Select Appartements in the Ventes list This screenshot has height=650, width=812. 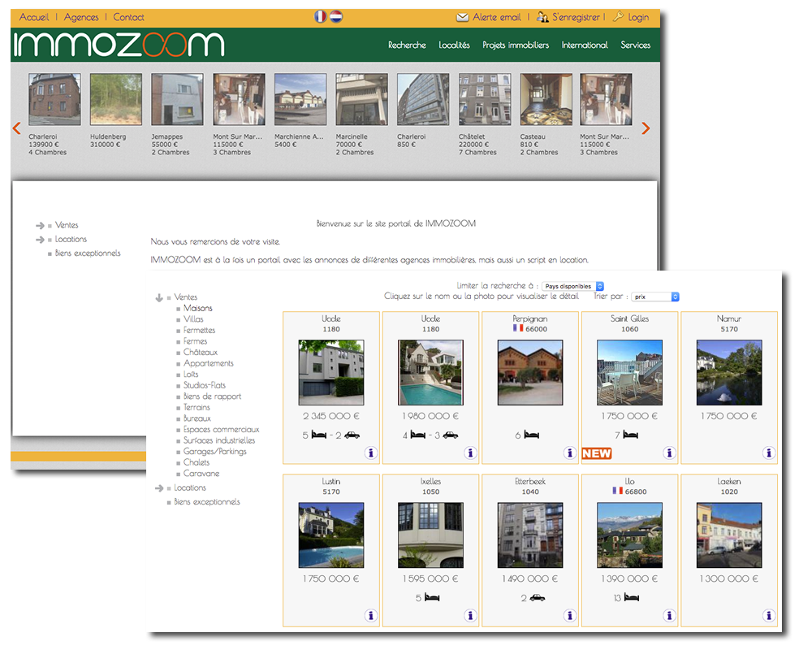tap(209, 363)
